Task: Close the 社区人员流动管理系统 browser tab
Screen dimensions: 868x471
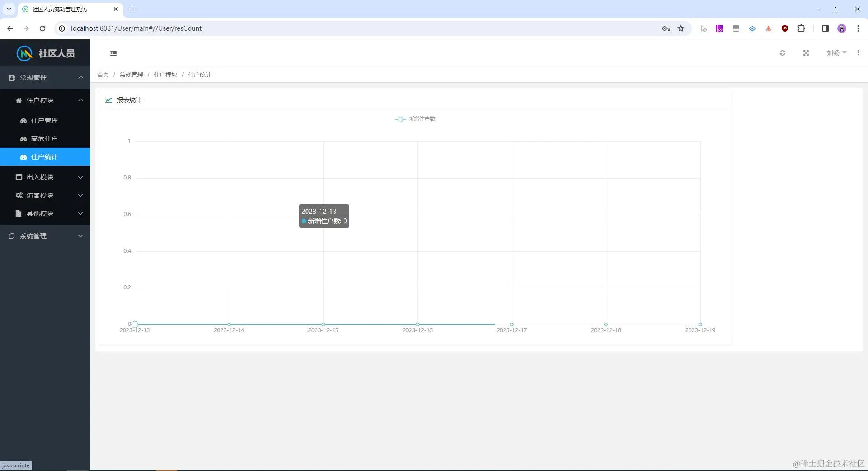Action: point(116,9)
